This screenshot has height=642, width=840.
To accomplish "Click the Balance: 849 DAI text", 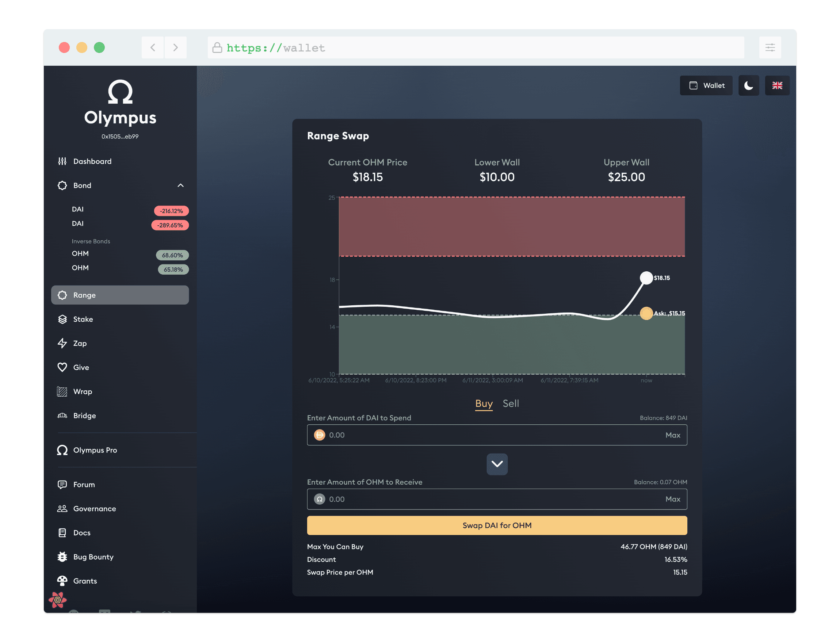I will [x=663, y=418].
